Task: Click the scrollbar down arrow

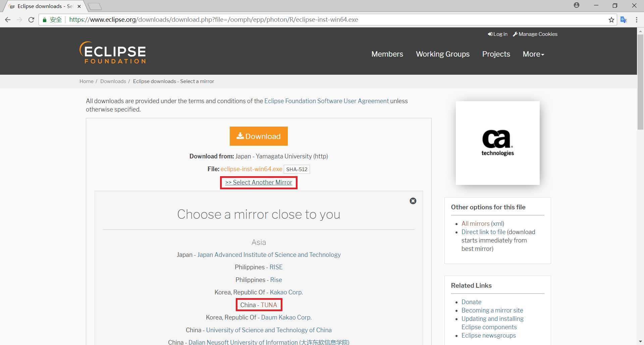Action: coord(640,342)
